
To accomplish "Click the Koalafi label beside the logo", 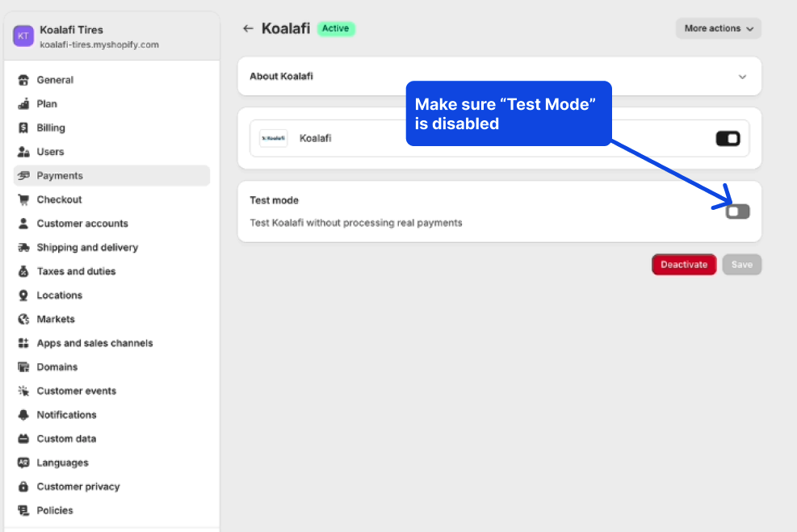I will click(x=315, y=138).
